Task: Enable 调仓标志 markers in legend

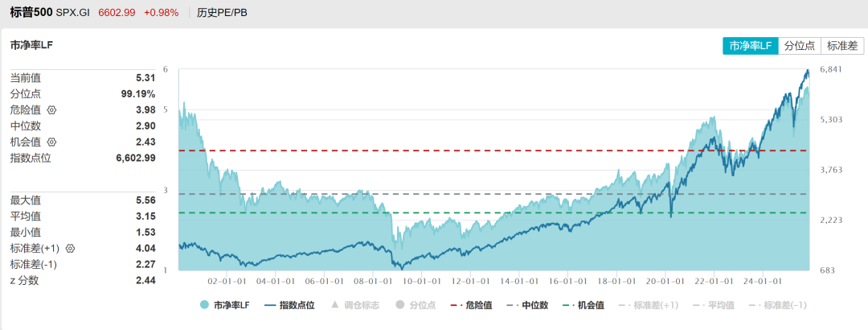Action: coord(356,305)
